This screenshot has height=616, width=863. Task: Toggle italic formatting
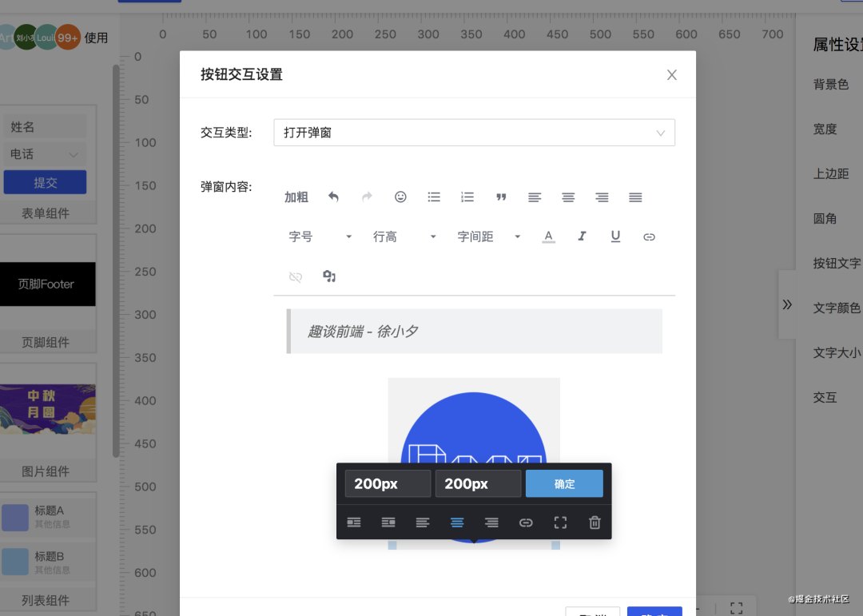[582, 236]
